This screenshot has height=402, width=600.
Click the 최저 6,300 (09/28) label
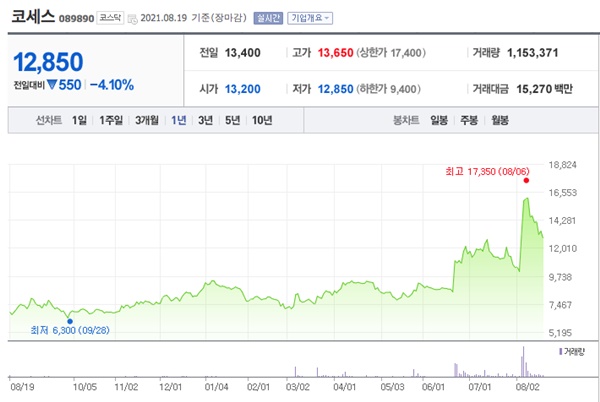[x=70, y=330]
